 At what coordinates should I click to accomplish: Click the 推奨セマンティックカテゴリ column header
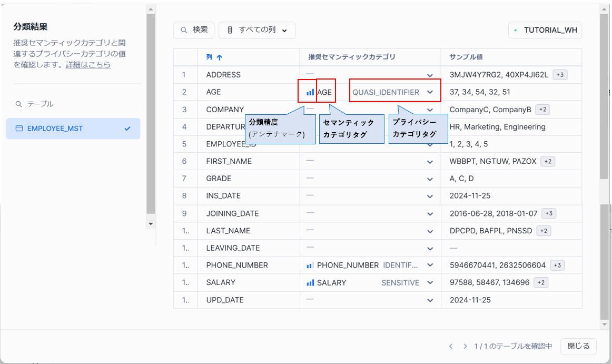352,57
